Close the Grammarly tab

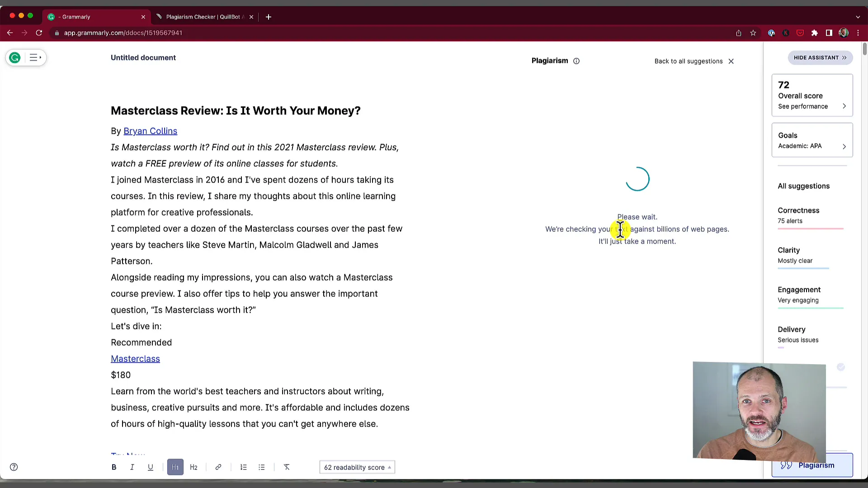pyautogui.click(x=143, y=17)
